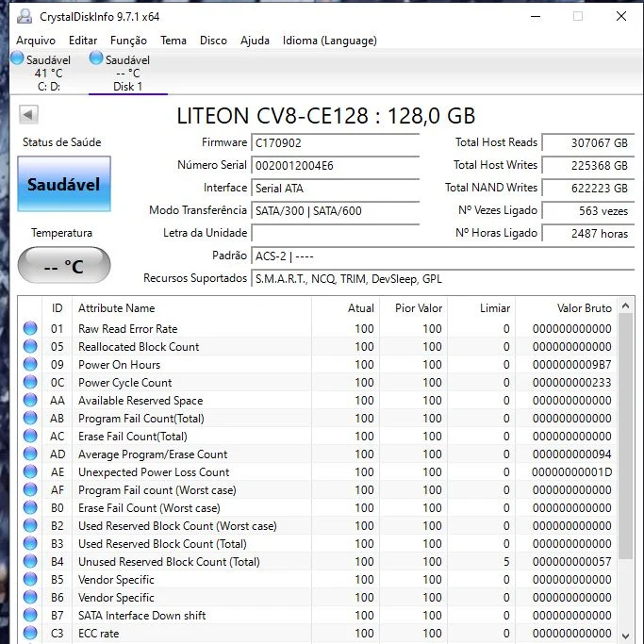Click the scrollbar up arrow in attribute list
This screenshot has width=644, height=644.
coord(625,306)
